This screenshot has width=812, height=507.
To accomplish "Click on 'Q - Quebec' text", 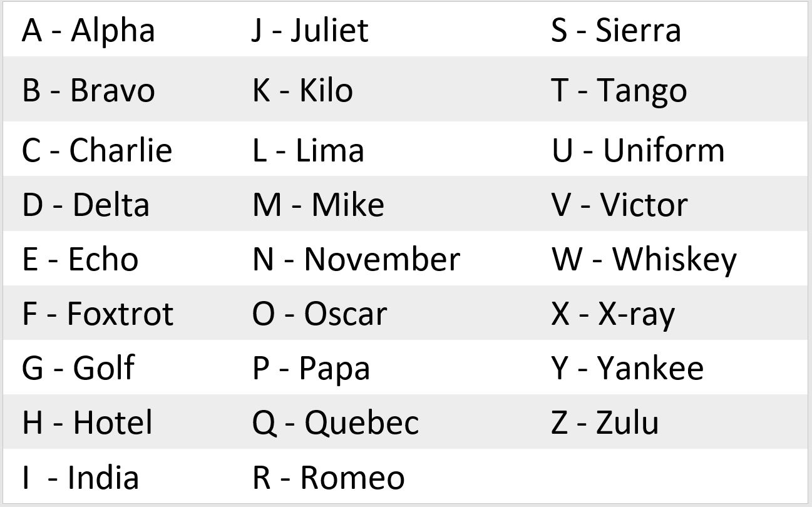I will click(335, 422).
